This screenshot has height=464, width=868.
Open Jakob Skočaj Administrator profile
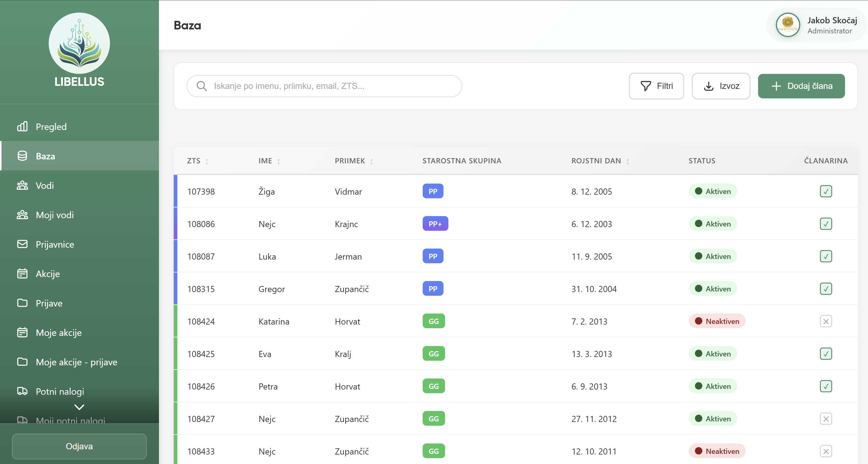click(817, 25)
